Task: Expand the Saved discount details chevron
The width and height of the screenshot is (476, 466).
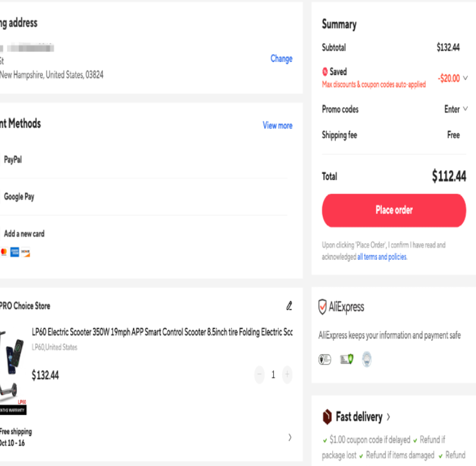Action: coord(465,78)
